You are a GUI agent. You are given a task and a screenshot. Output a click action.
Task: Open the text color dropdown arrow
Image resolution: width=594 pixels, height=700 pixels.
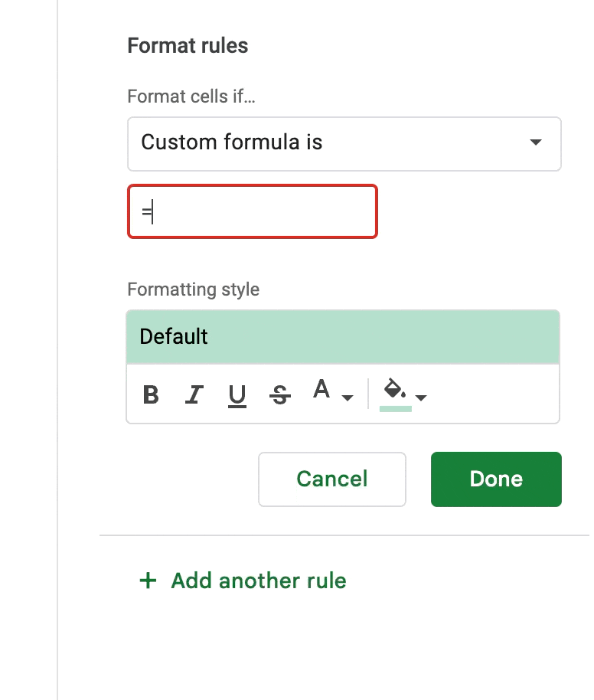pos(348,397)
